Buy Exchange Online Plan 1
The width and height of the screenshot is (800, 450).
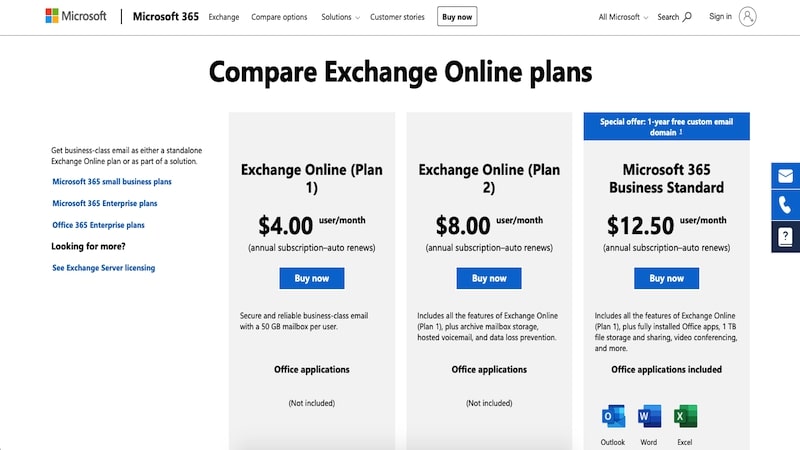click(312, 278)
